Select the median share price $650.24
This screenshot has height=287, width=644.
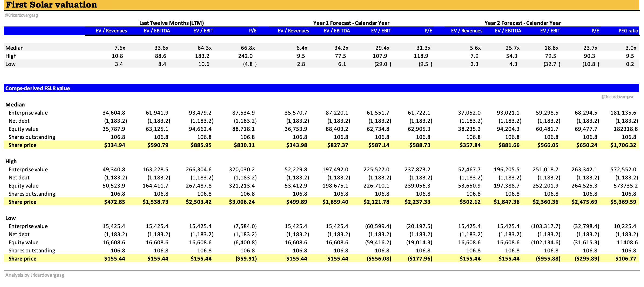tap(587, 145)
